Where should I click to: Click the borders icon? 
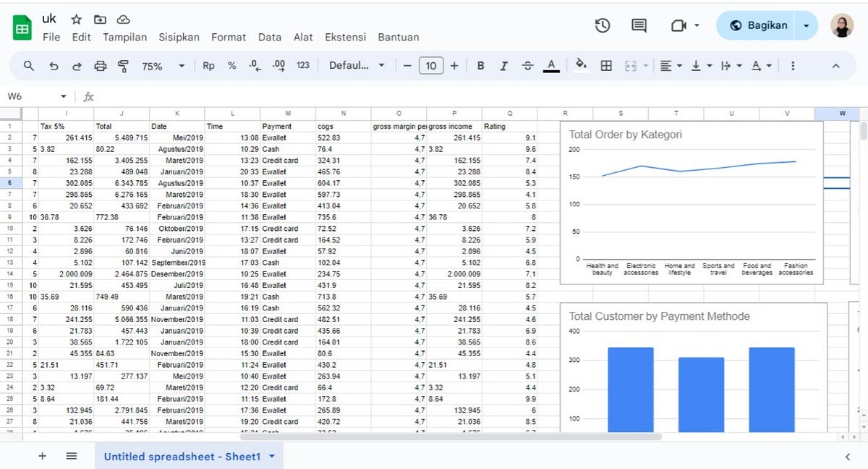pos(606,65)
